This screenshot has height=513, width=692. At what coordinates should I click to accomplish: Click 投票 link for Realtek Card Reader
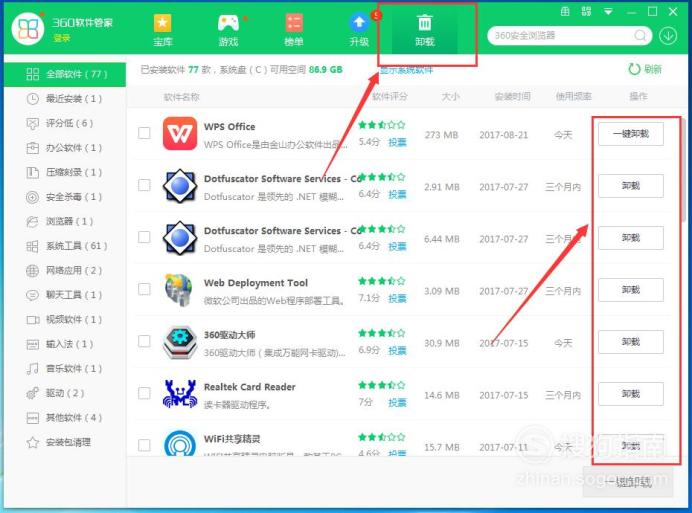pos(397,403)
